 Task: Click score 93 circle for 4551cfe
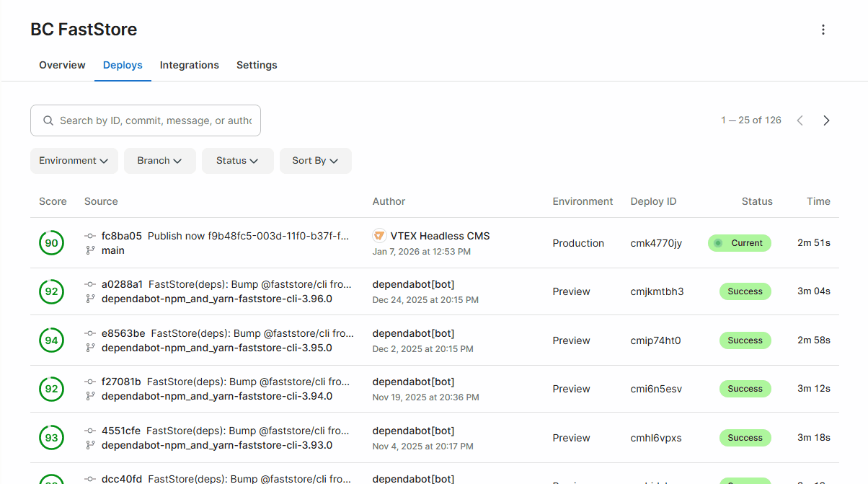click(51, 438)
